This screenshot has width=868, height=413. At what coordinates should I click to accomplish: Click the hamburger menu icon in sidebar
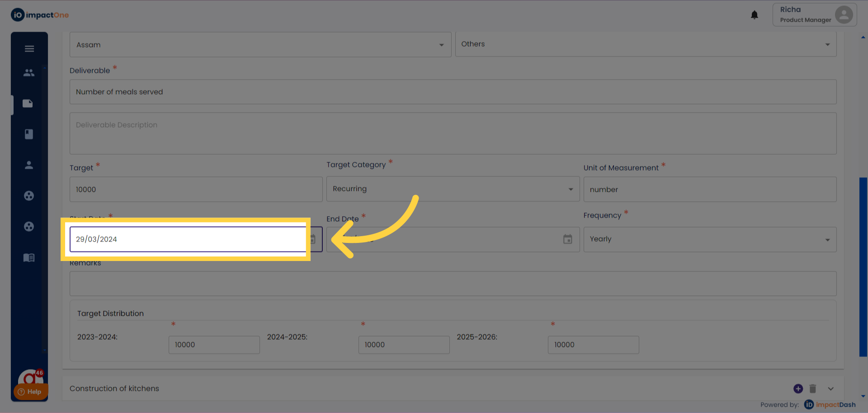coord(29,49)
